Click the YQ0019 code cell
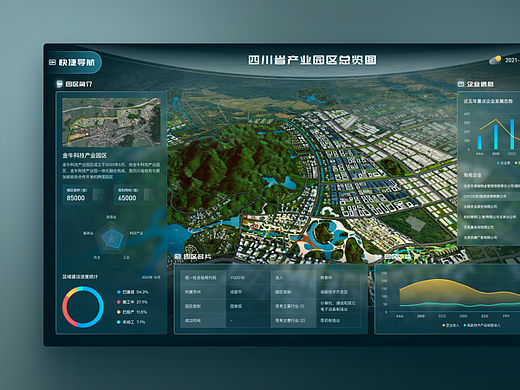Screen dimensions: 520x390 (x=248, y=277)
